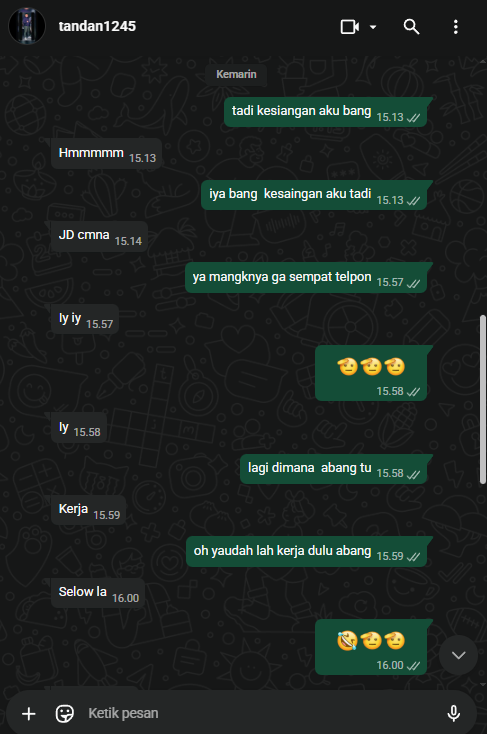Click the 15.58 emoji message bubble
The height and width of the screenshot is (734, 487).
pyautogui.click(x=371, y=373)
